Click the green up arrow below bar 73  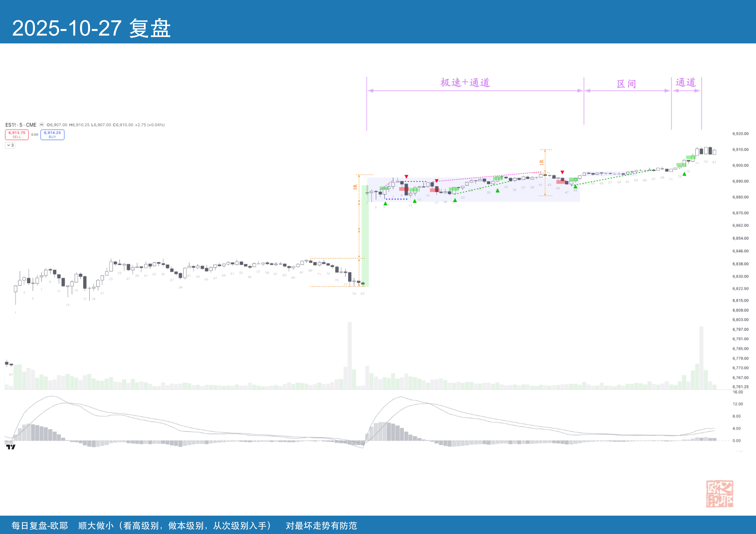pyautogui.click(x=684, y=174)
